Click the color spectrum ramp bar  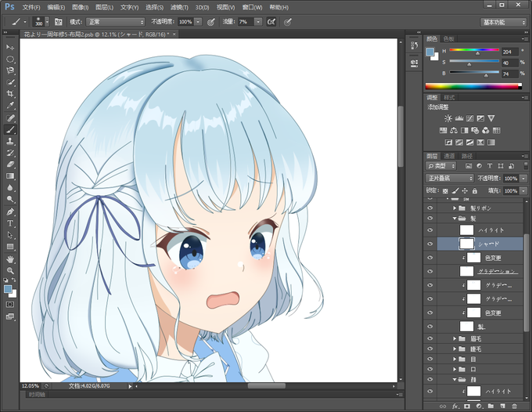[x=473, y=87]
